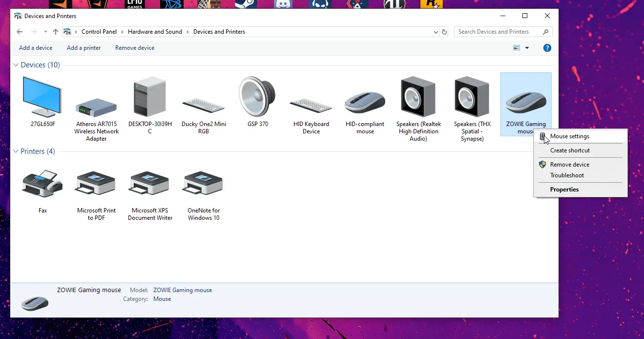
Task: Click Add a device button
Action: click(x=36, y=48)
